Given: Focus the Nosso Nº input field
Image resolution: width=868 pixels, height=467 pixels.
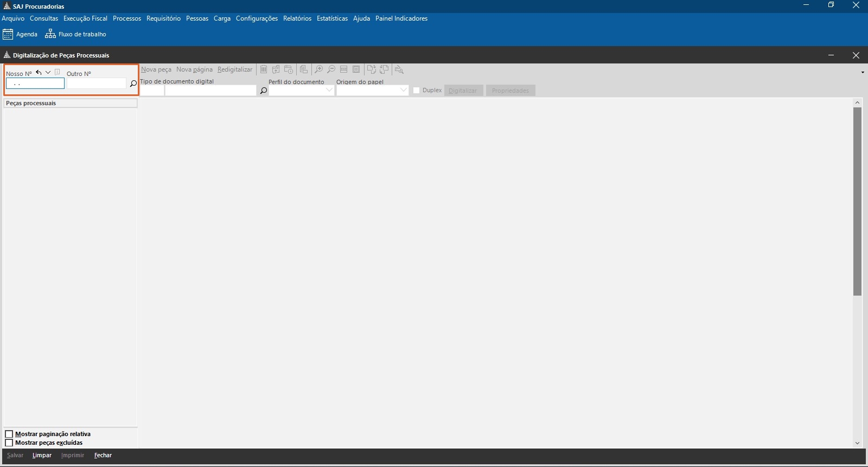Looking at the screenshot, I should (x=35, y=84).
